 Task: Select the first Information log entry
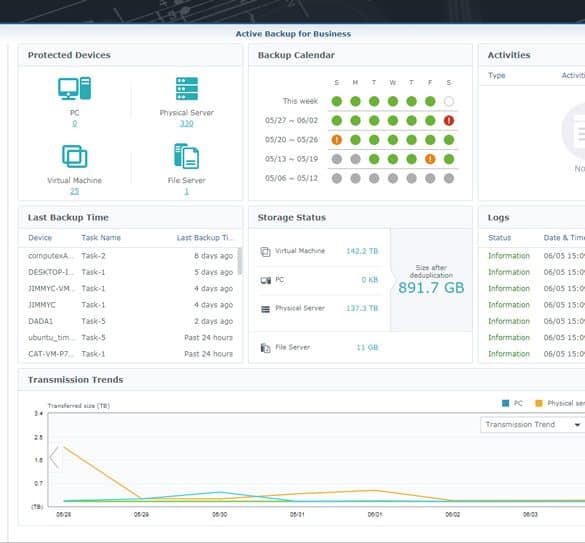[x=532, y=256]
